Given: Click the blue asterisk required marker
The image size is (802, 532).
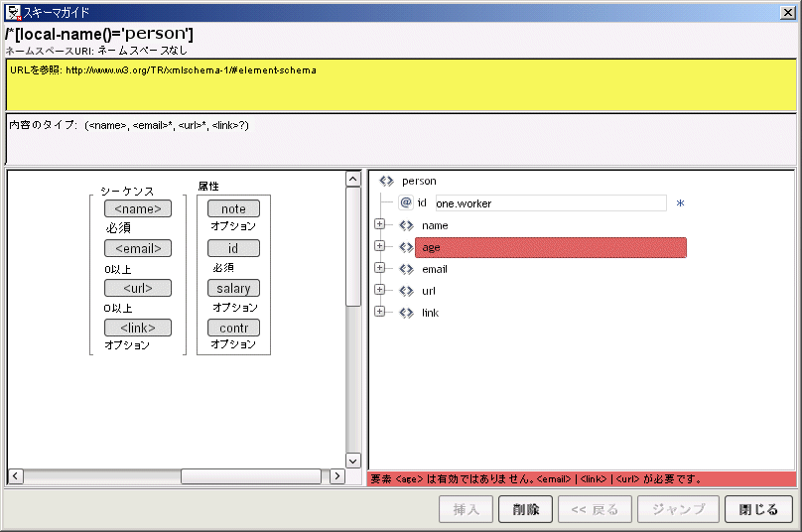Looking at the screenshot, I should point(680,203).
